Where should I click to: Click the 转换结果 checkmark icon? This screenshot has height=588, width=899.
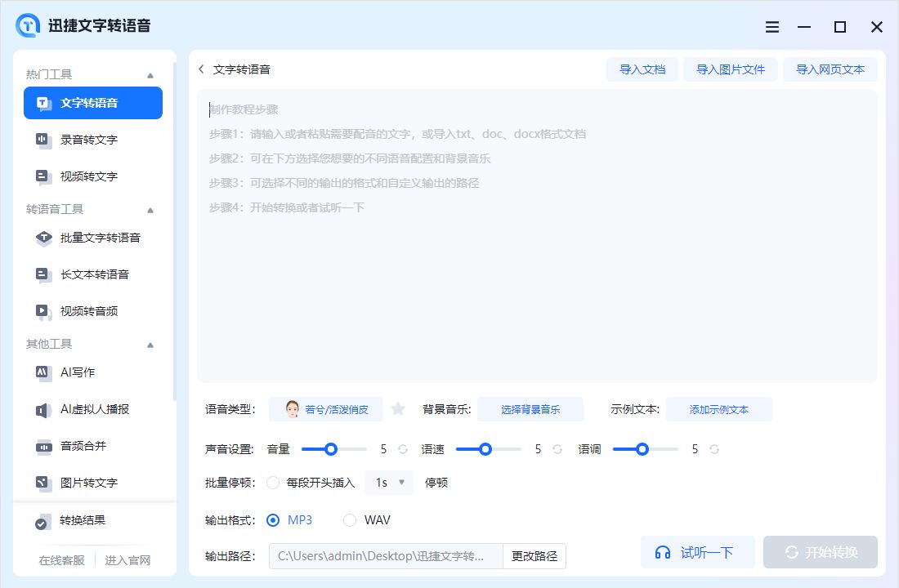pyautogui.click(x=42, y=523)
